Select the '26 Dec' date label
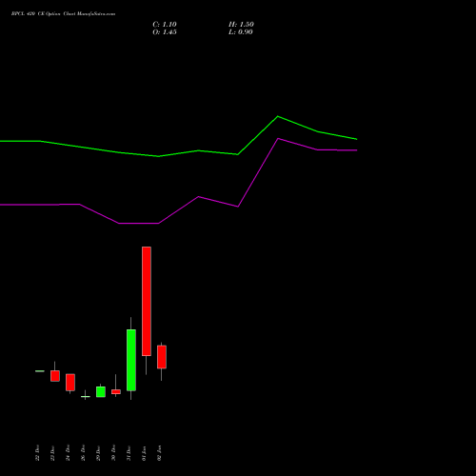This screenshot has width=476, height=476. pyautogui.click(x=83, y=453)
